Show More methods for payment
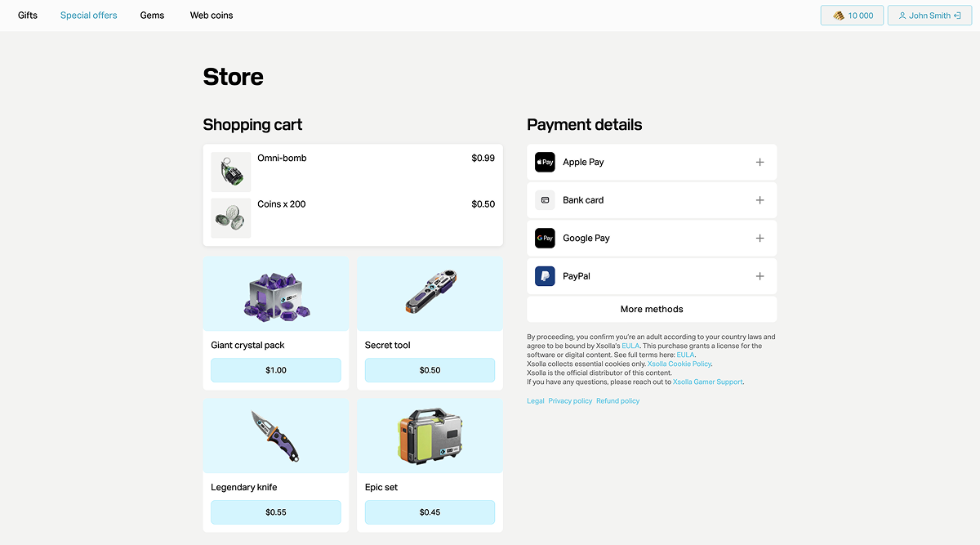This screenshot has height=545, width=980. pos(652,309)
